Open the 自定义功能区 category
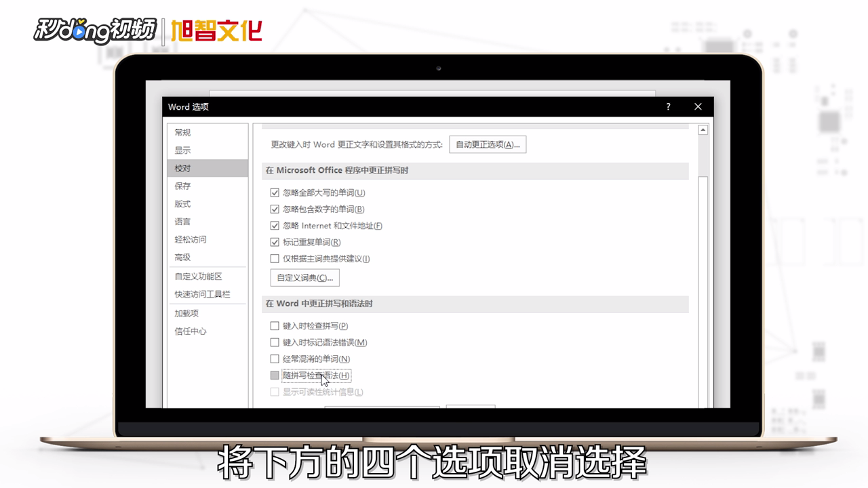This screenshot has width=868, height=488. (x=207, y=276)
